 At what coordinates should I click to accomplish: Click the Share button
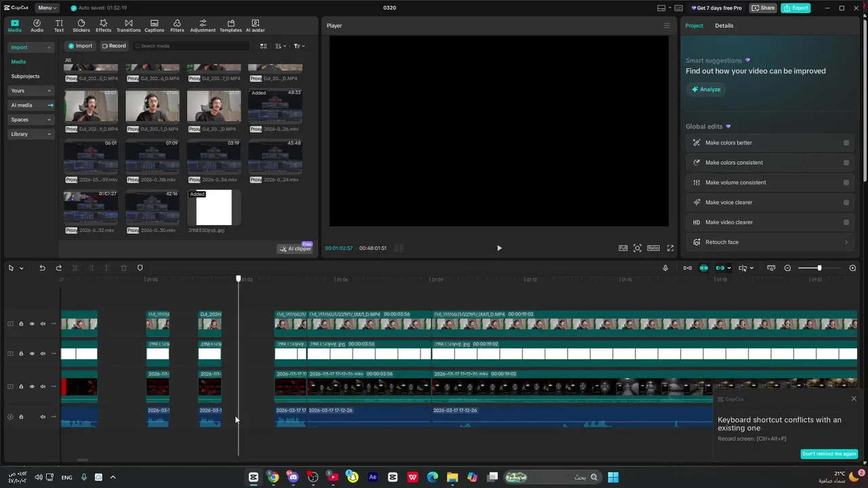pyautogui.click(x=763, y=8)
